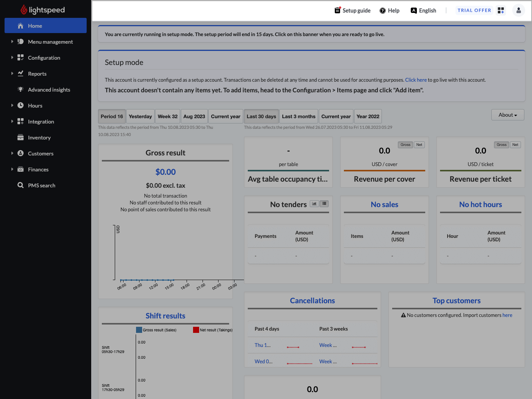The height and width of the screenshot is (399, 532).
Task: Click the Lightspeed logo
Action: pyautogui.click(x=43, y=9)
